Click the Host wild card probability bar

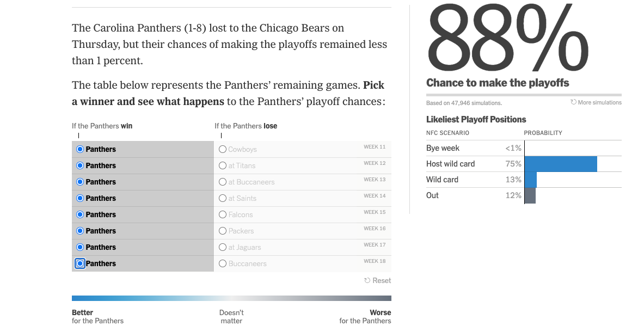pyautogui.click(x=561, y=163)
